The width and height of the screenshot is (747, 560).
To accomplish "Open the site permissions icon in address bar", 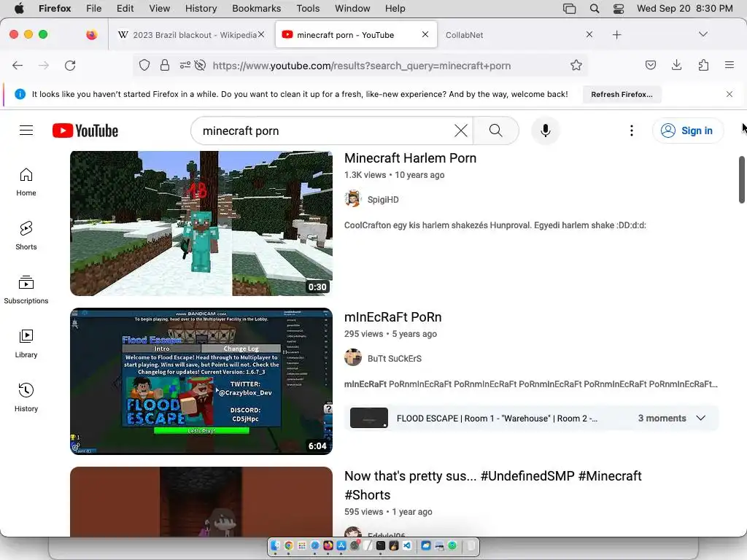I will pyautogui.click(x=185, y=65).
